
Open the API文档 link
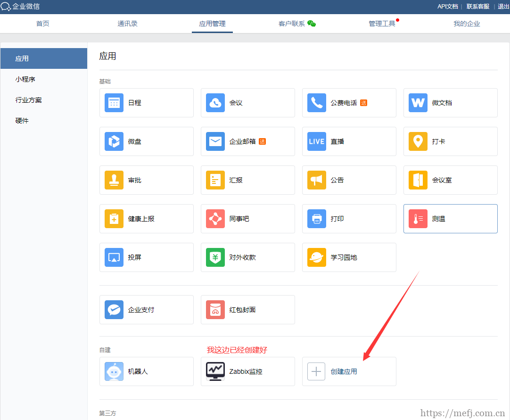click(x=447, y=6)
